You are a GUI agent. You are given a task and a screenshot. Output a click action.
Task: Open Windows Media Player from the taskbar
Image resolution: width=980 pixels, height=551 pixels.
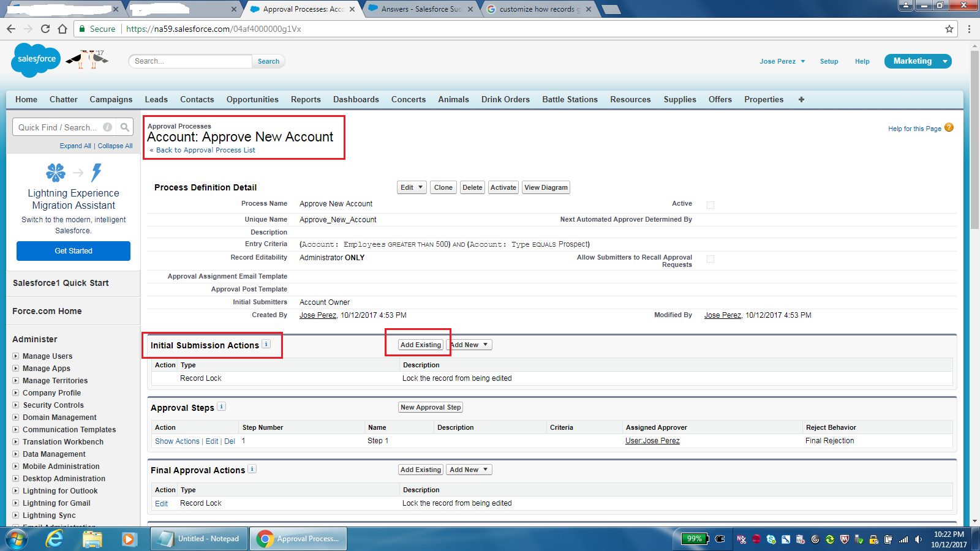[x=129, y=539]
